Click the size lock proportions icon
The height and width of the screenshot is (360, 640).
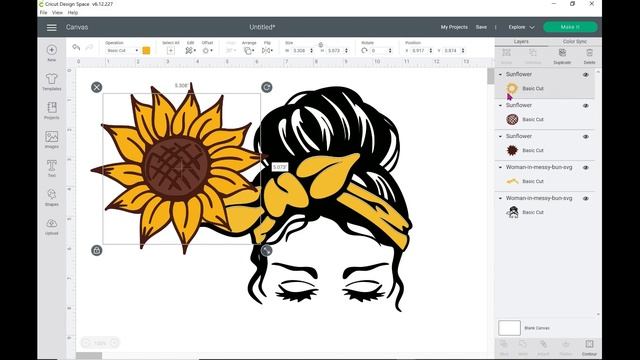(x=321, y=44)
